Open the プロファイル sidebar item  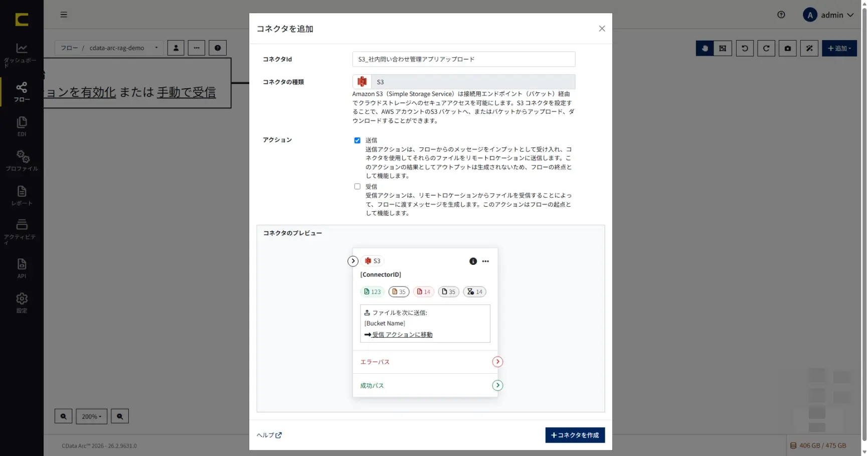(x=22, y=161)
